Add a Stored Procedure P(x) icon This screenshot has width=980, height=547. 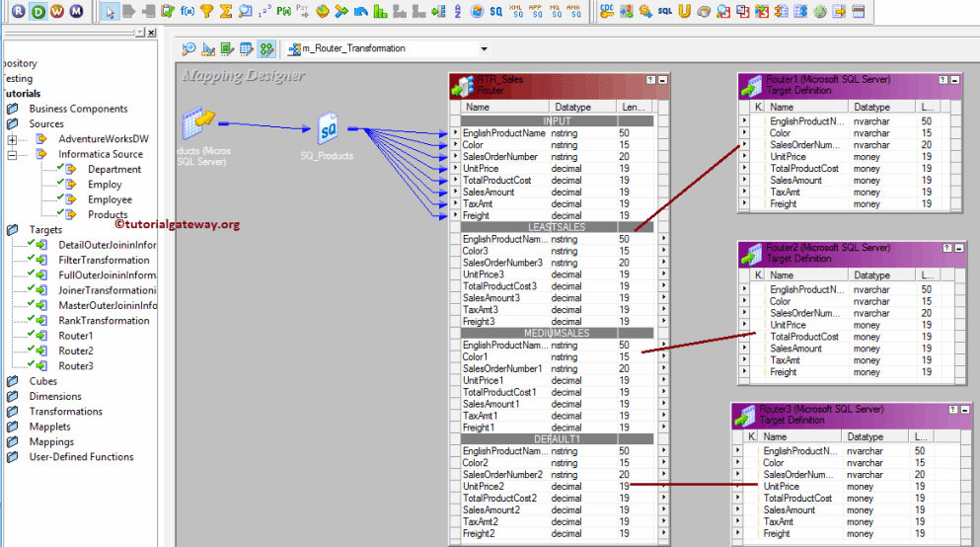[284, 11]
